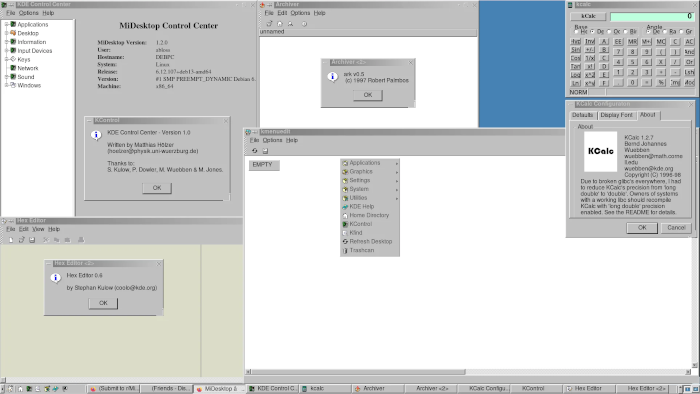Click the Open archive icon in Archiver toolbar
700x394 pixels.
pyautogui.click(x=269, y=24)
